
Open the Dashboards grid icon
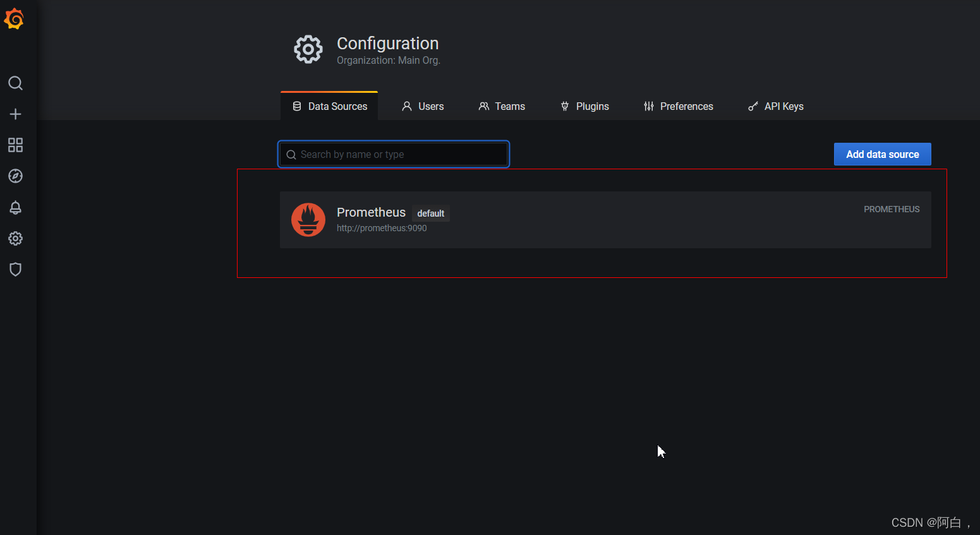(15, 145)
